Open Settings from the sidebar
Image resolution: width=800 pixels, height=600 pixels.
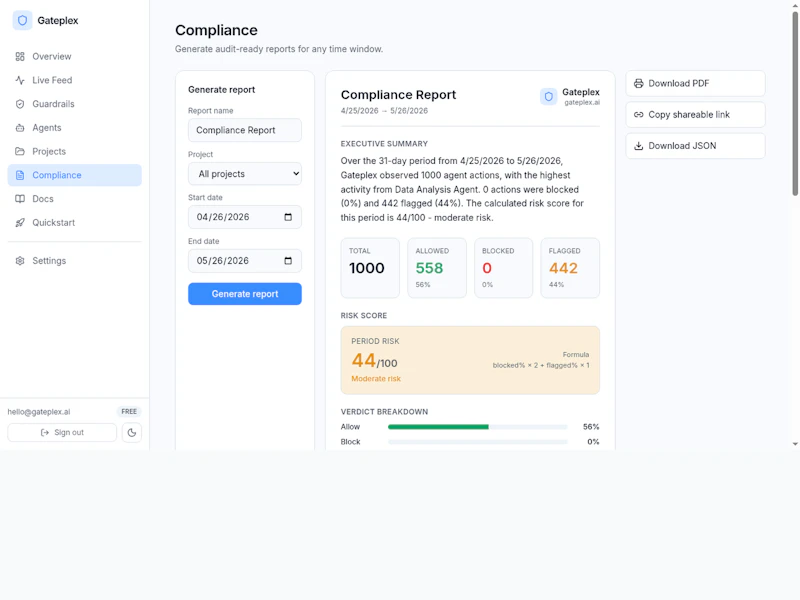pyautogui.click(x=74, y=261)
